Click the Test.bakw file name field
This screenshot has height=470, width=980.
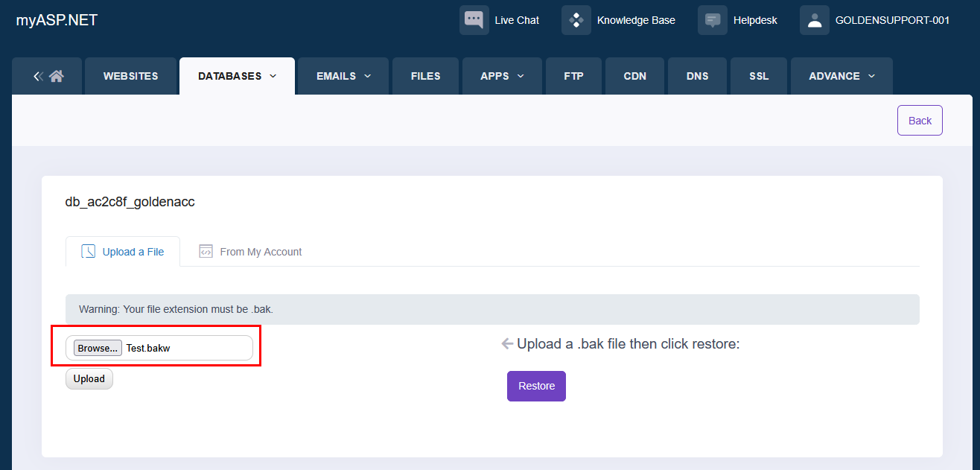point(186,348)
